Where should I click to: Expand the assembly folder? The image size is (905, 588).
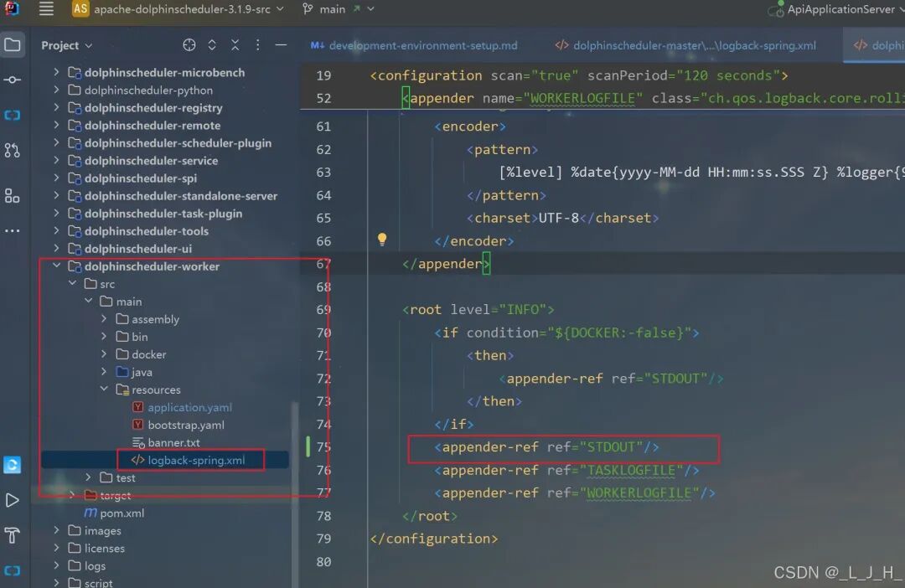[104, 319]
